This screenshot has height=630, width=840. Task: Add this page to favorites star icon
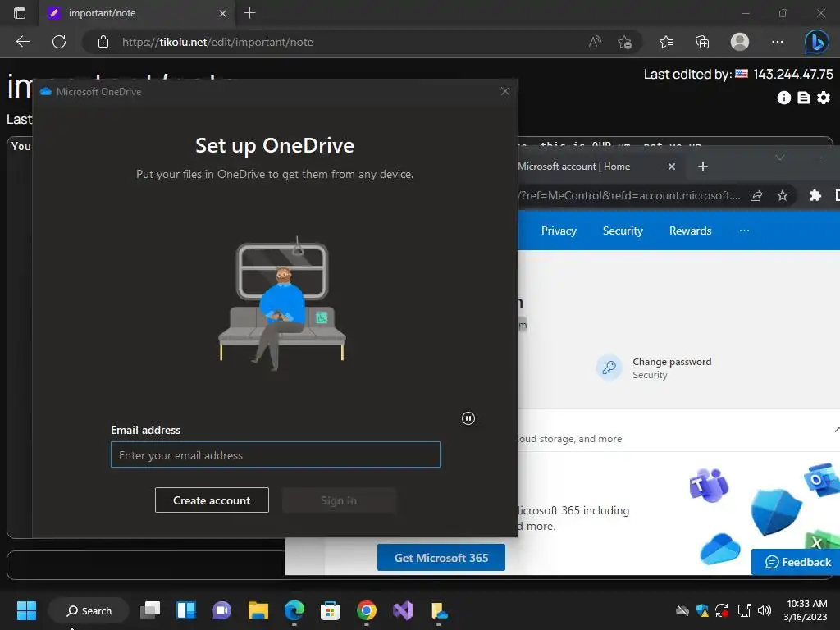pos(624,42)
